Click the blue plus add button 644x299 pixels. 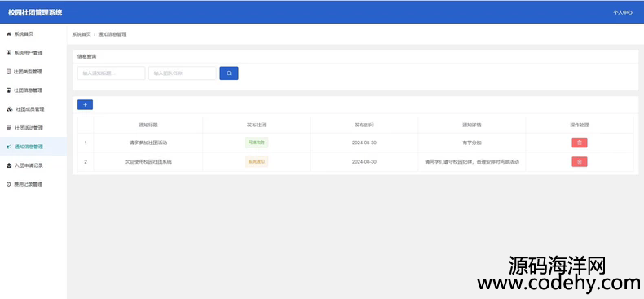(85, 105)
